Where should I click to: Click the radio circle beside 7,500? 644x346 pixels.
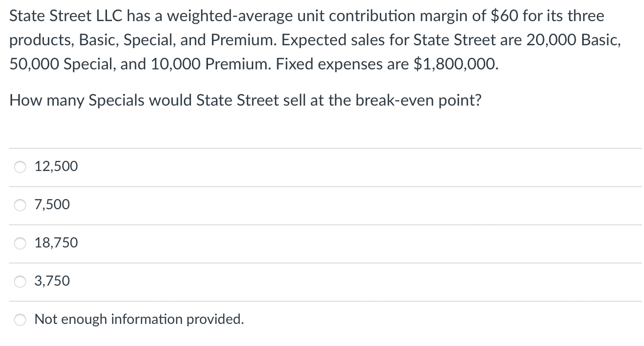pos(20,205)
